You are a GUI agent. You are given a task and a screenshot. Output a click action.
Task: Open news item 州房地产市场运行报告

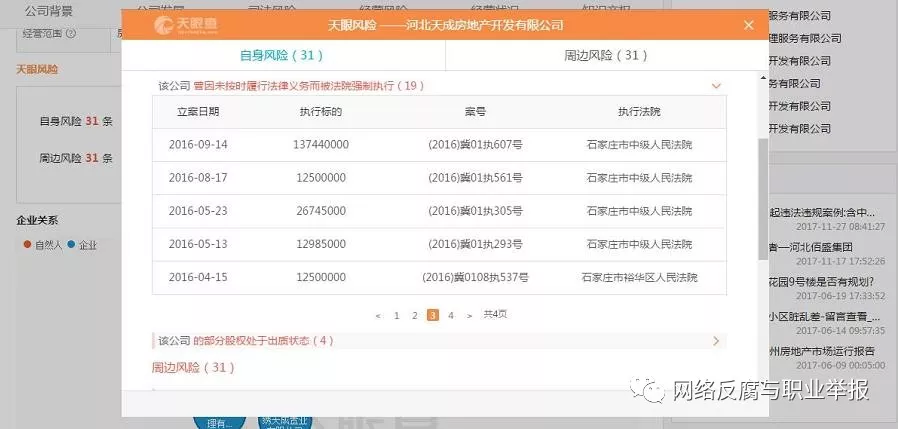[x=821, y=351]
